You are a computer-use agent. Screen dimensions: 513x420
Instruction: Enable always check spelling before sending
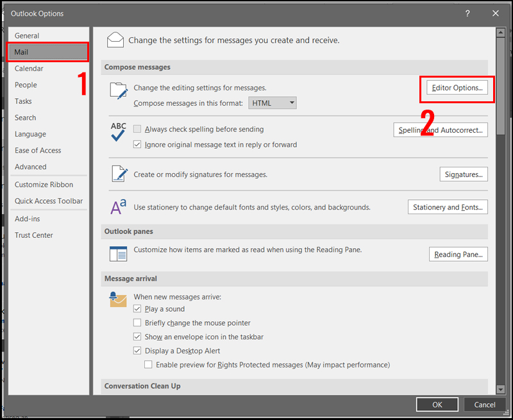click(x=137, y=129)
